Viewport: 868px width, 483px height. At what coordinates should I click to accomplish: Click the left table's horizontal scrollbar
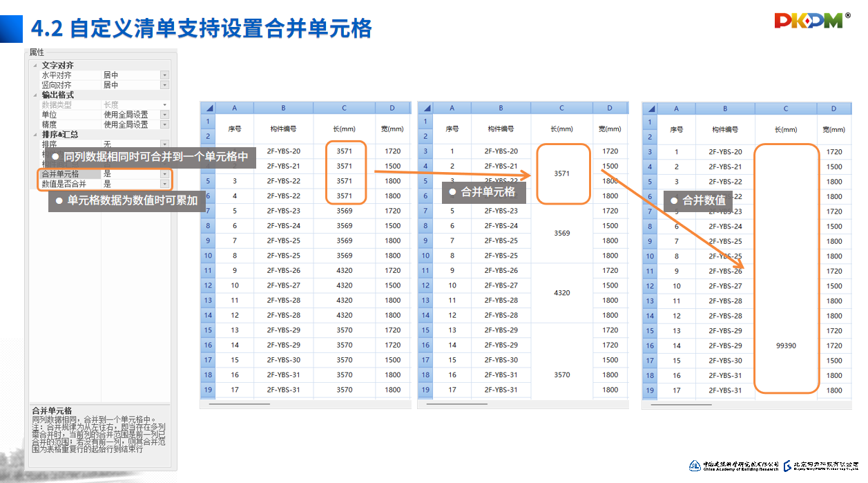tap(239, 404)
